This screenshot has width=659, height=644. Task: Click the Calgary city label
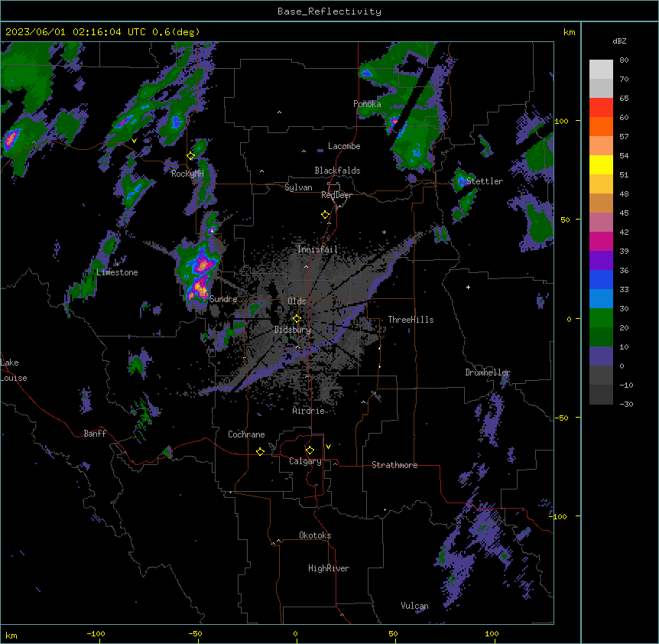306,461
